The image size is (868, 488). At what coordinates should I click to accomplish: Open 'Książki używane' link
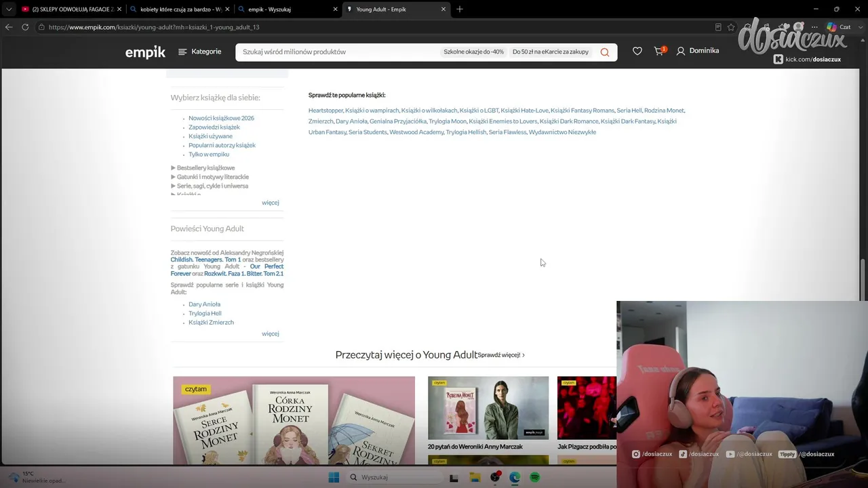pyautogui.click(x=210, y=136)
